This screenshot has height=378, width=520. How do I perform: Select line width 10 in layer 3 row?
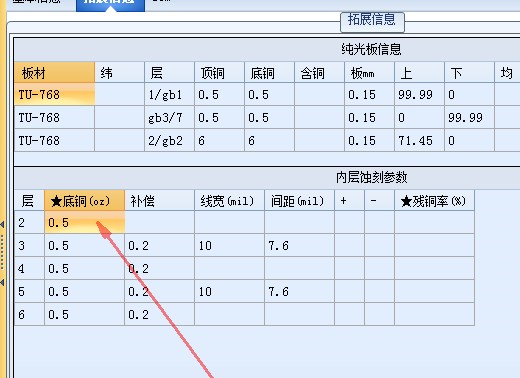[229, 245]
